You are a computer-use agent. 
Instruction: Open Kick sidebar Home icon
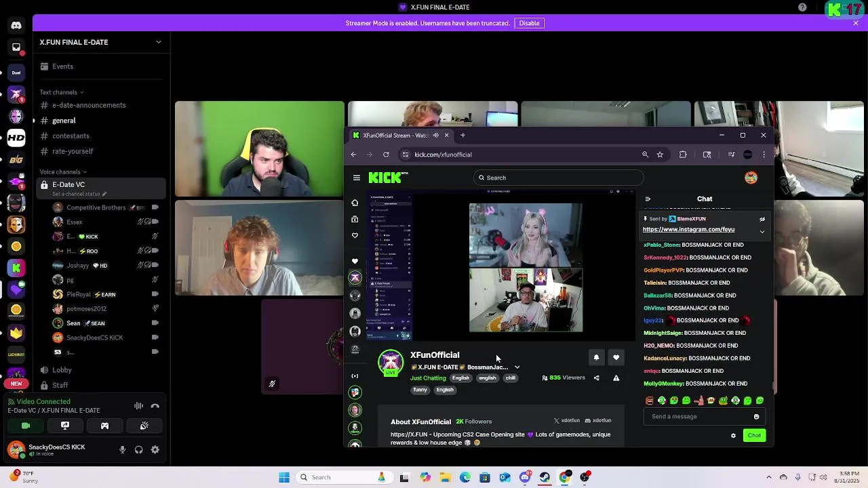[355, 203]
